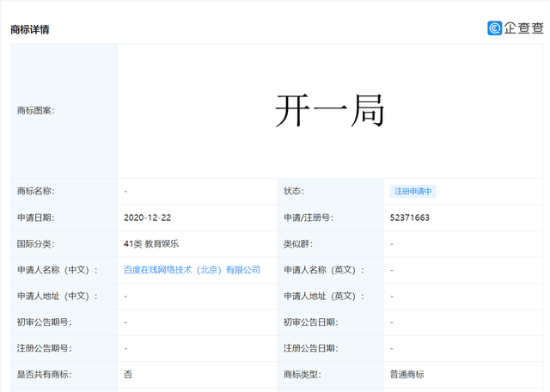The width and height of the screenshot is (550, 392).
Task: Click the 状态 label cell
Action: (330, 192)
